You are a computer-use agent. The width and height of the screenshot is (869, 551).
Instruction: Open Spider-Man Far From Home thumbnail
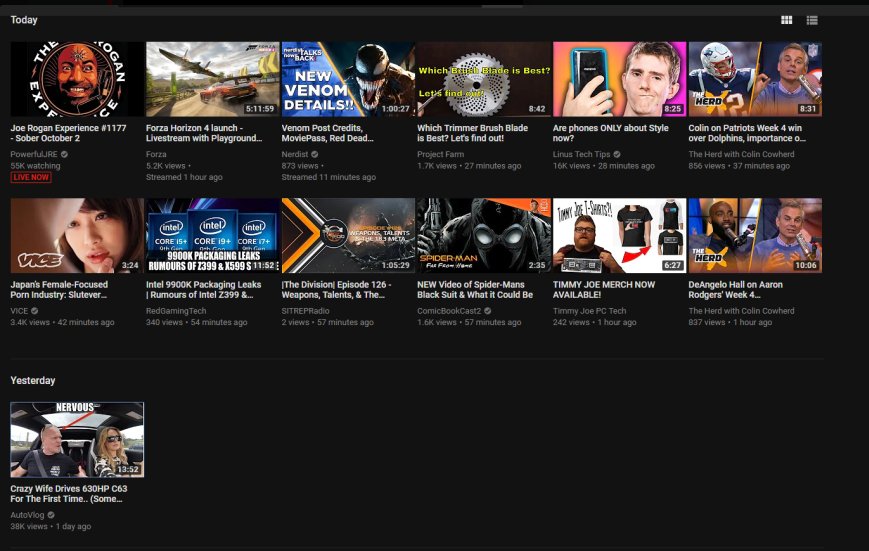484,236
